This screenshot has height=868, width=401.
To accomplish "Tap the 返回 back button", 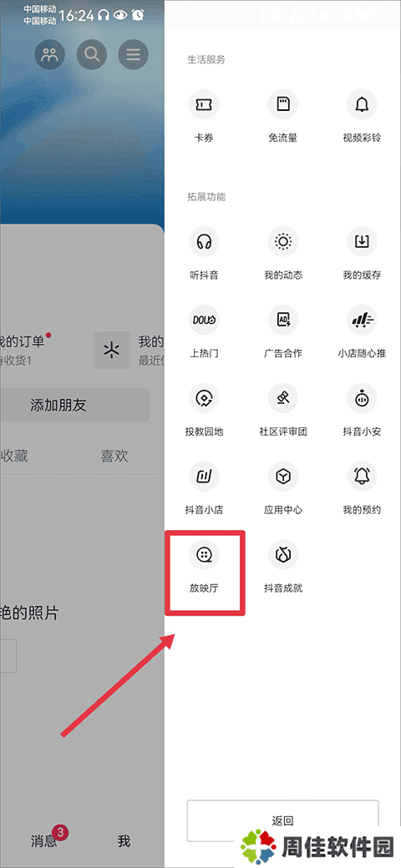I will coord(282,820).
